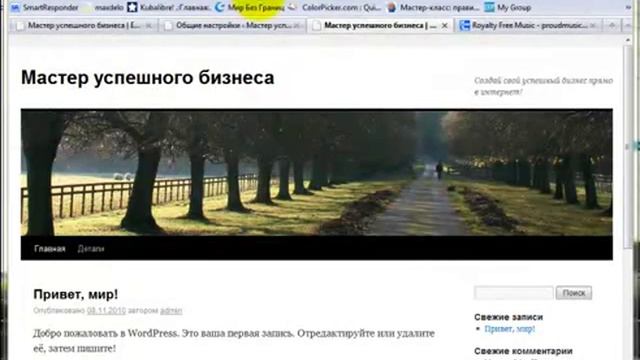Open the Детали menu item
640x360 pixels.
pos(91,249)
